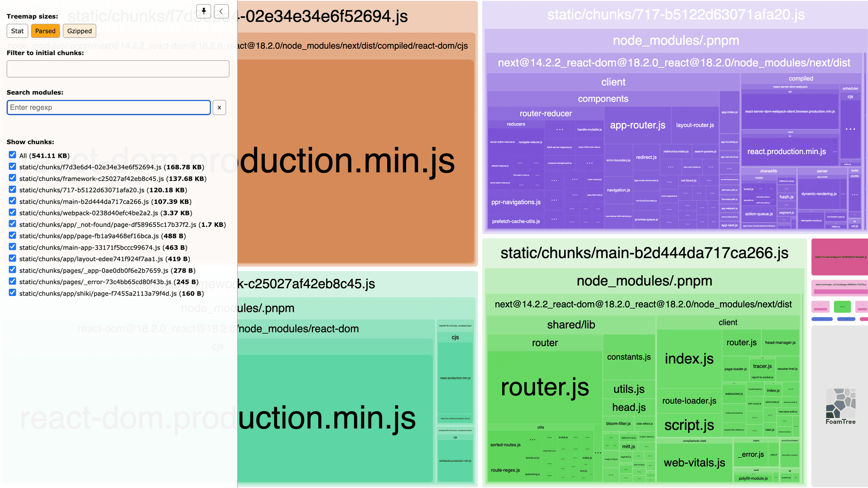Viewport: 868px width, 488px height.
Task: Click polyfill-module.js treemap block
Action: tap(753, 479)
